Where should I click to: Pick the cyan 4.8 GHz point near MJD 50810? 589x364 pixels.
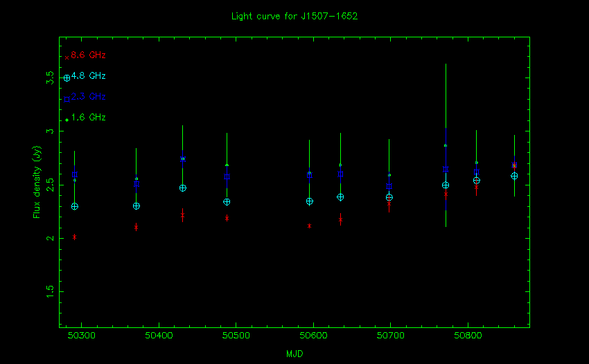pos(477,181)
